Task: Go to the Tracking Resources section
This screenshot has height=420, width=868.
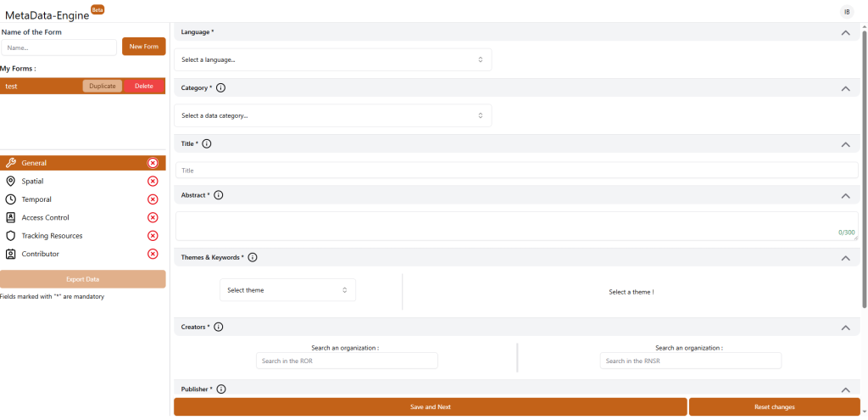Action: (83, 236)
